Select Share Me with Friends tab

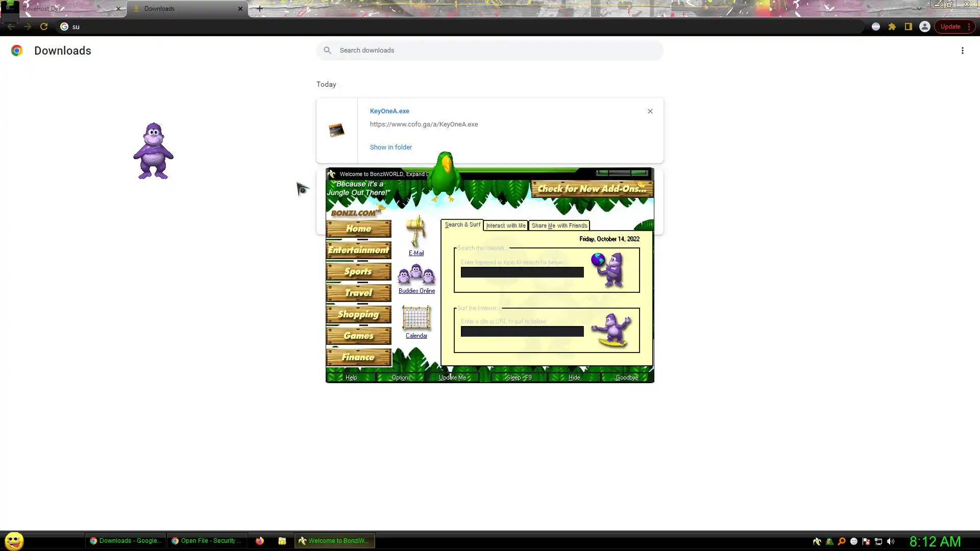coord(559,226)
